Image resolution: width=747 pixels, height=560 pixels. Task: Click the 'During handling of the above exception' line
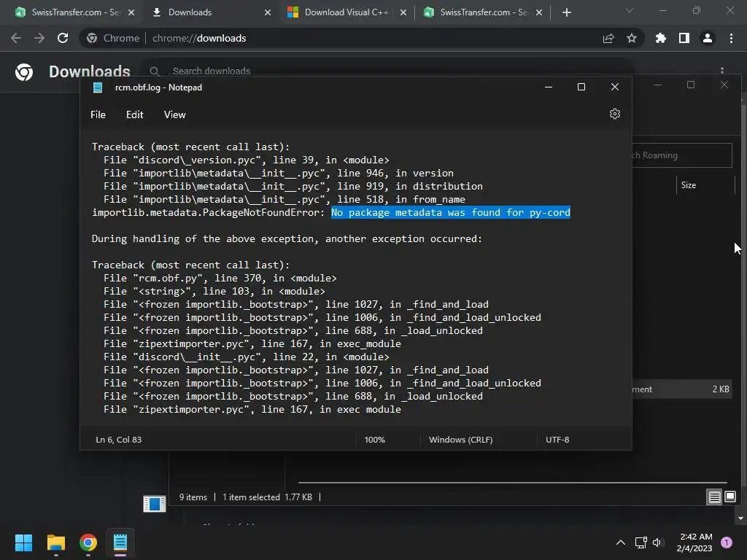(287, 238)
